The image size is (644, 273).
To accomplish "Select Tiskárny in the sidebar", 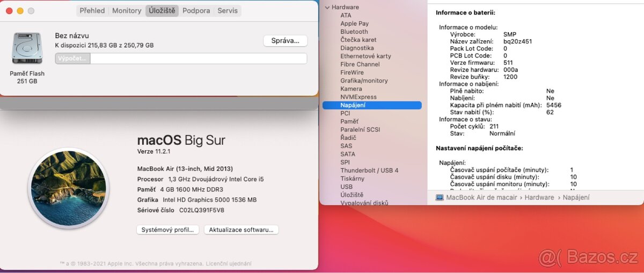I will (352, 179).
